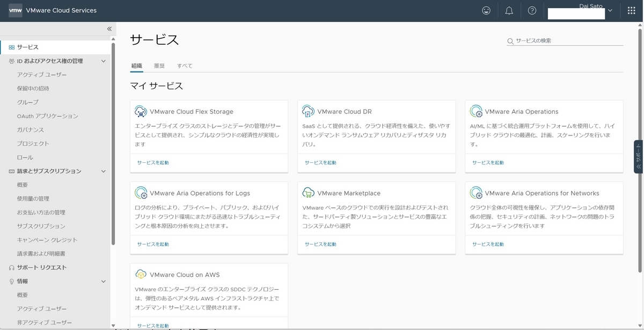Select サービス in the sidebar
The image size is (644, 330).
pyautogui.click(x=55, y=47)
